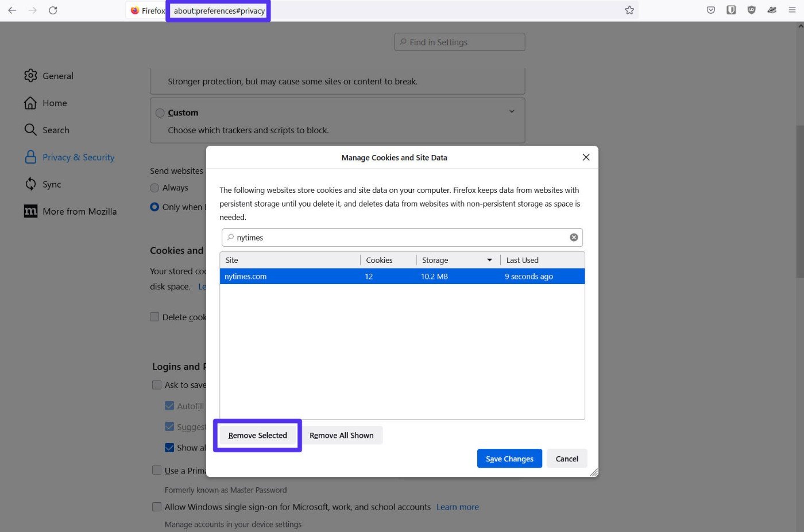Click the Remove Selected button
The width and height of the screenshot is (804, 532).
tap(257, 436)
